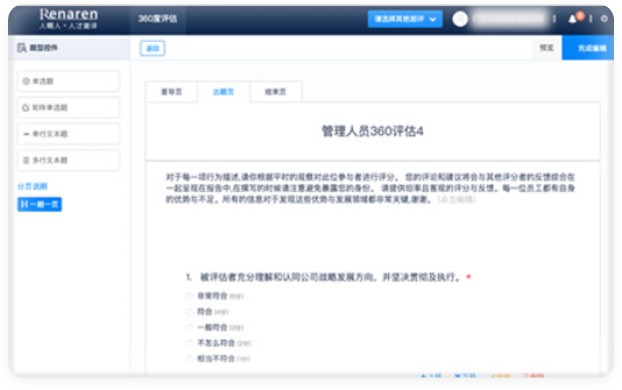Click the power icon in header
The image size is (622, 390).
click(604, 19)
